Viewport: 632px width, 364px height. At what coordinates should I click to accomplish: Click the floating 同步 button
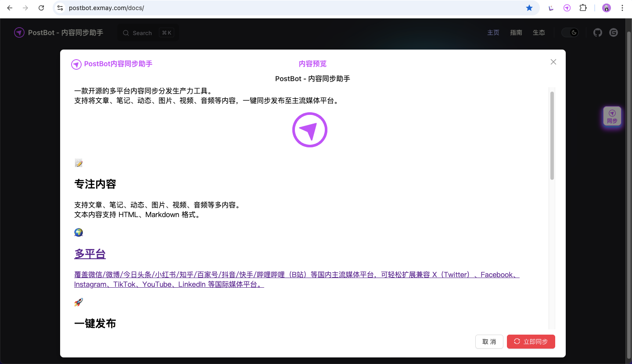pos(612,116)
